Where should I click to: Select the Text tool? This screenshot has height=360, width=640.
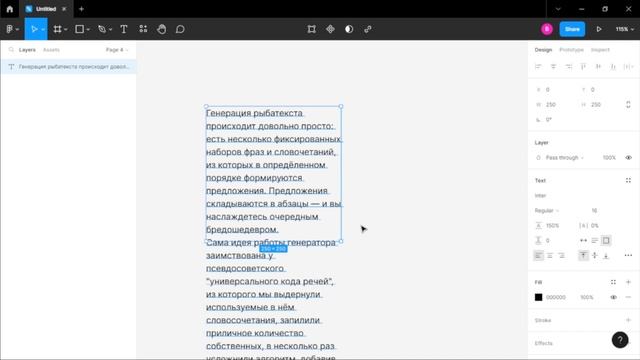tap(124, 29)
